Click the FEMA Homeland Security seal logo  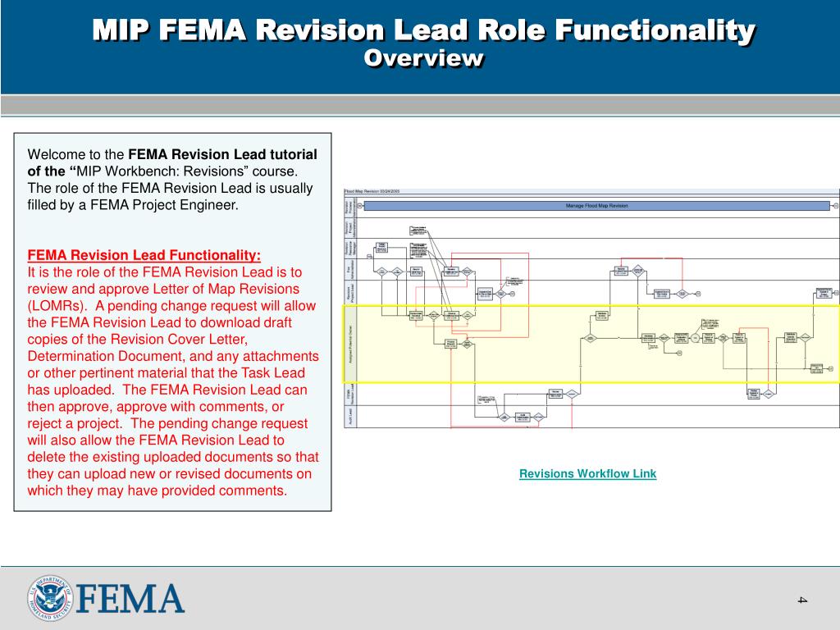pos(50,598)
